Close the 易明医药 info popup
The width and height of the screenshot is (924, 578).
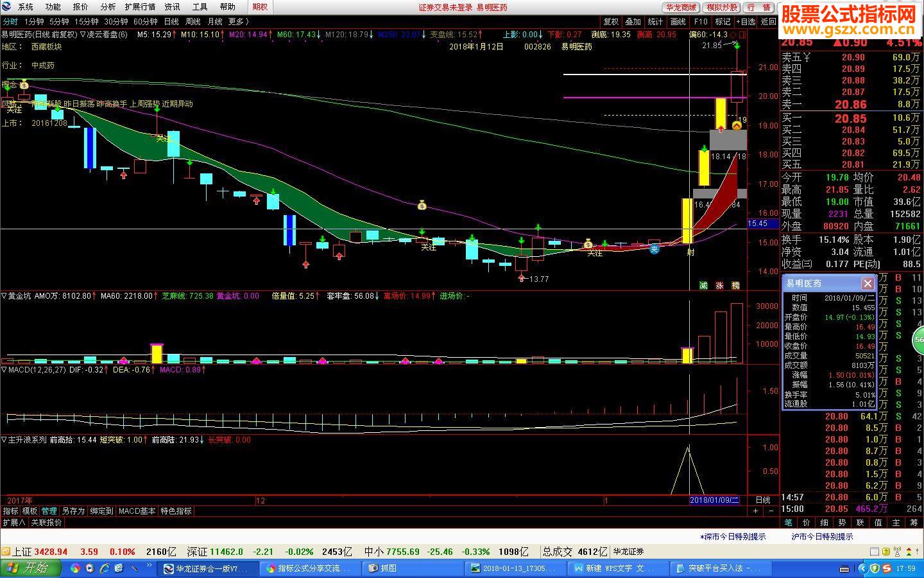click(868, 283)
